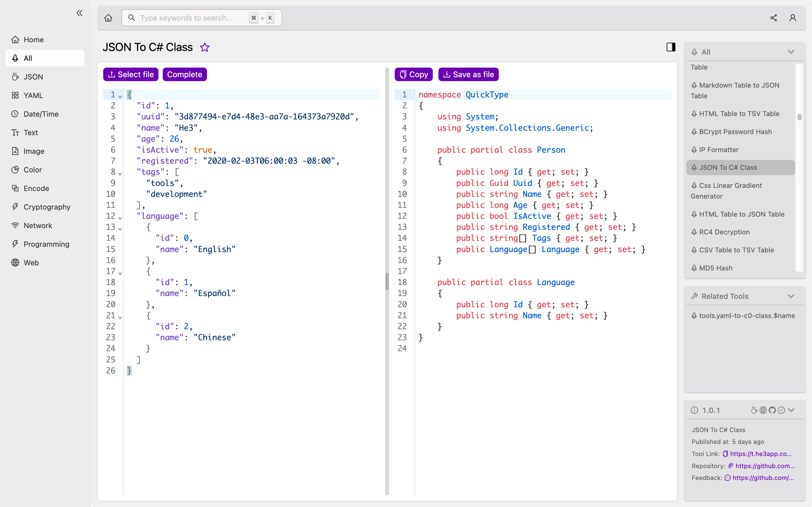Click the Cryptography section icon in sidebar
The width and height of the screenshot is (812, 507).
15,206
